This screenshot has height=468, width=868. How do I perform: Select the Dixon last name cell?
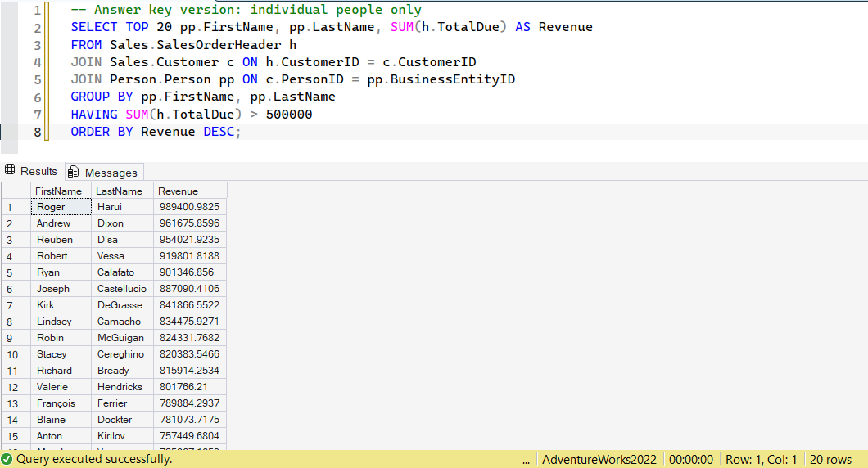pyautogui.click(x=122, y=223)
